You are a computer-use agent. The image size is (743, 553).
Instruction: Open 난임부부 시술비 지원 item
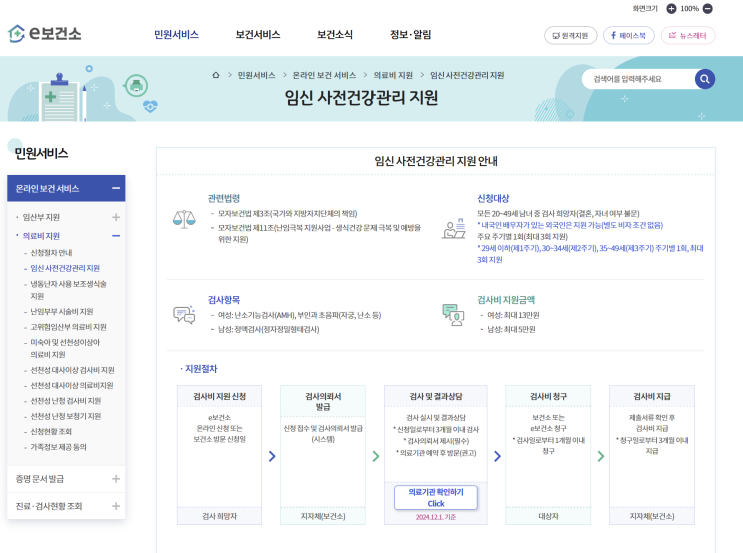click(62, 311)
